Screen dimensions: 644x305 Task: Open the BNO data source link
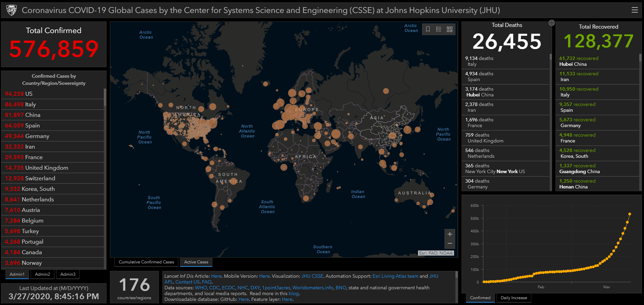click(x=341, y=288)
